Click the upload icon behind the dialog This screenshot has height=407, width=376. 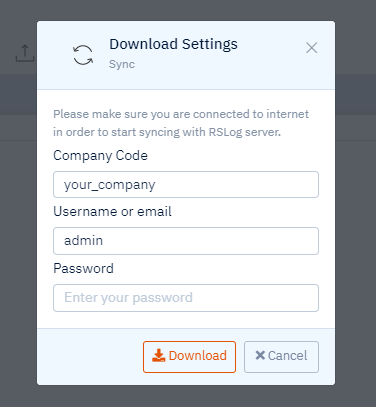(25, 53)
